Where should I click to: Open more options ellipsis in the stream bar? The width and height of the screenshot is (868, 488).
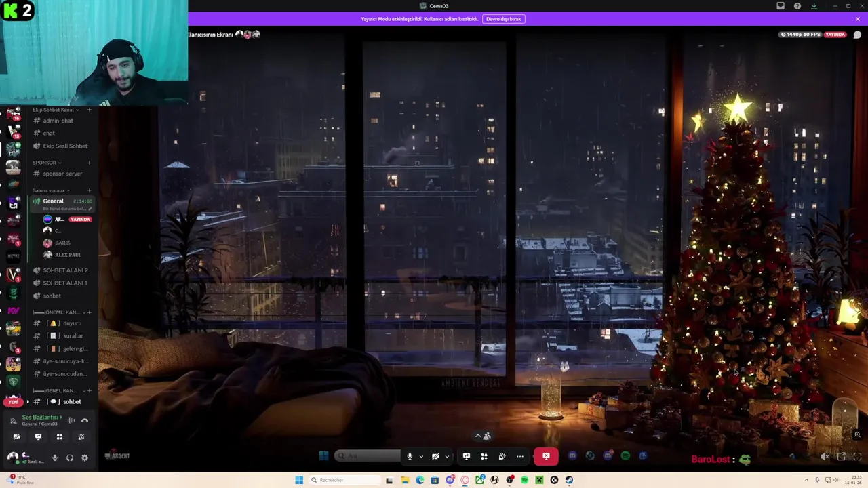coord(520,457)
